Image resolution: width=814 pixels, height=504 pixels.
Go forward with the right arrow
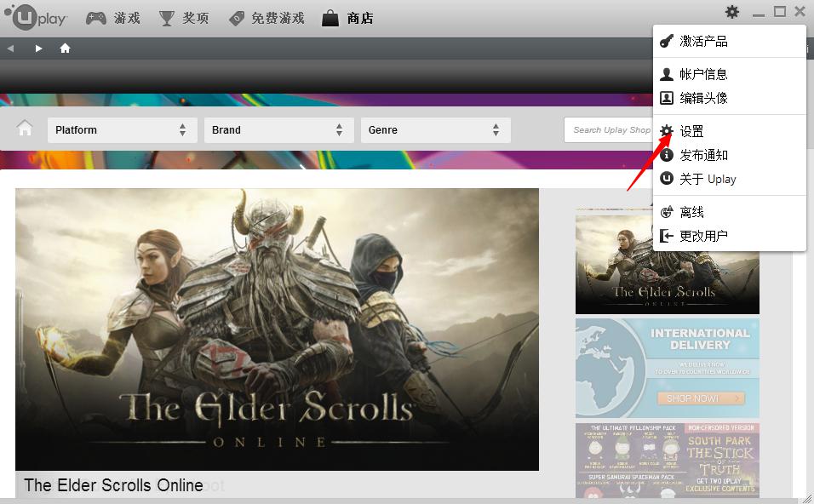coord(38,49)
